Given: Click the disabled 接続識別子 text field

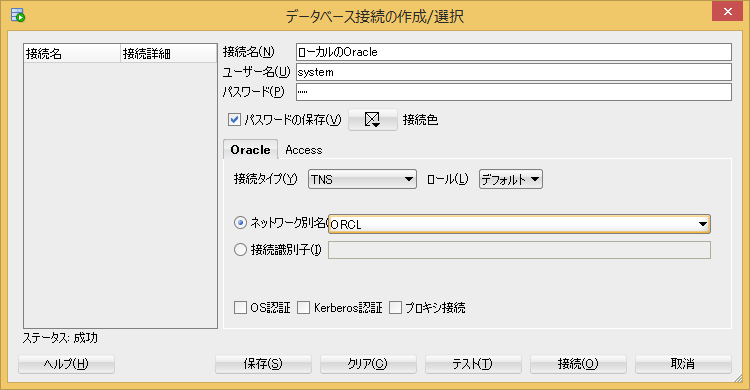Looking at the screenshot, I should point(519,250).
